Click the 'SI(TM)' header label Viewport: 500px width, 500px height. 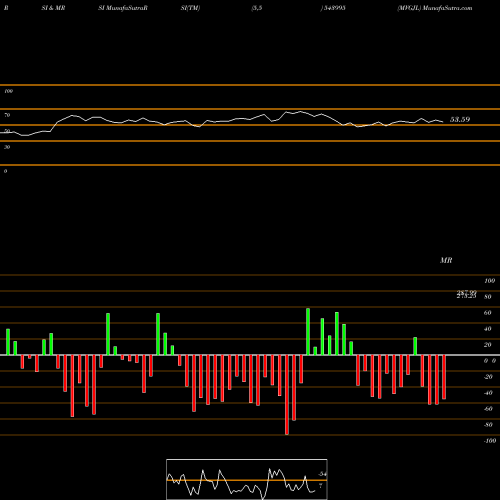click(190, 8)
